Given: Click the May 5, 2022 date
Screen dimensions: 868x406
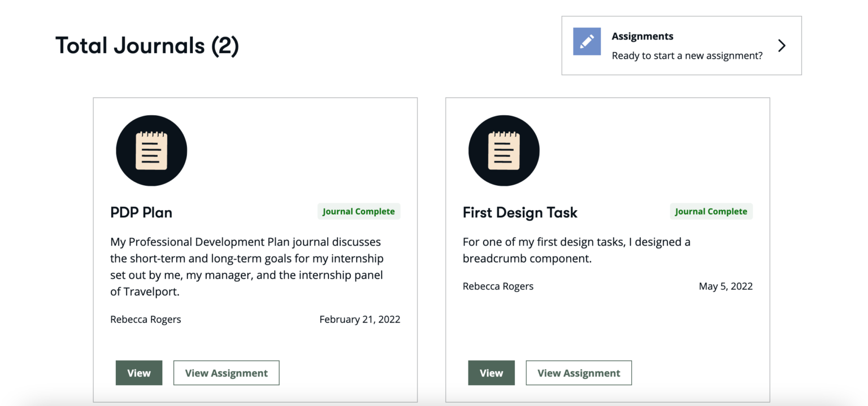Looking at the screenshot, I should pos(726,286).
